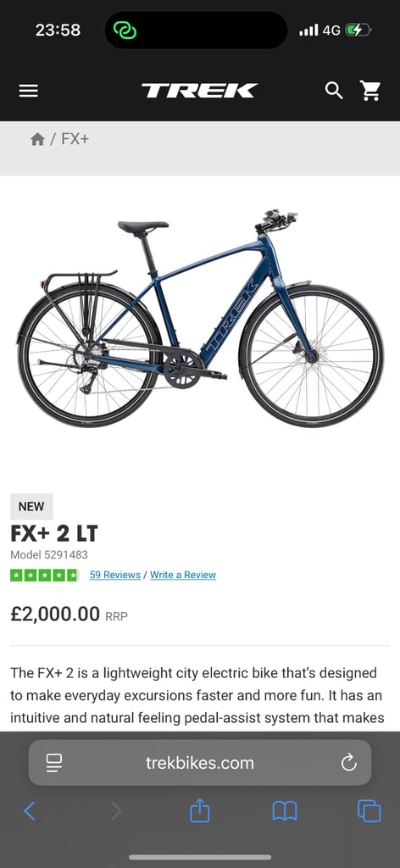Tap the FX+ 2 LT product title
The height and width of the screenshot is (868, 400).
(54, 534)
